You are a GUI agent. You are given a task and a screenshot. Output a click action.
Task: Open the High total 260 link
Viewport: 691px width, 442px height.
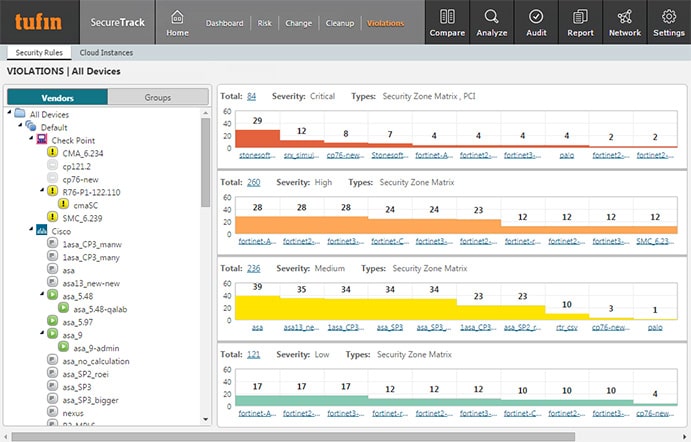253,182
